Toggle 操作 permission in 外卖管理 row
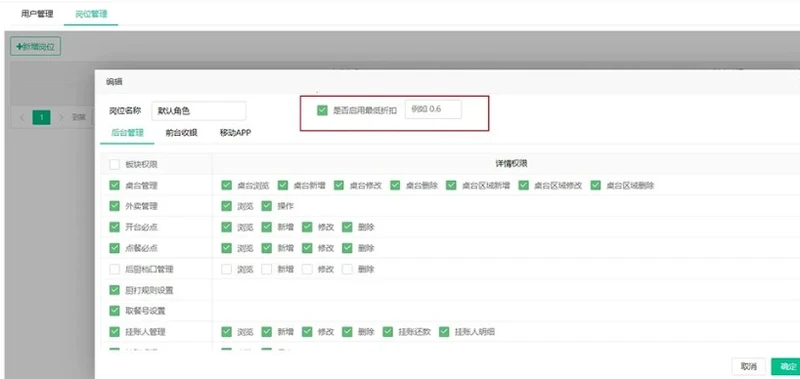 (266, 206)
